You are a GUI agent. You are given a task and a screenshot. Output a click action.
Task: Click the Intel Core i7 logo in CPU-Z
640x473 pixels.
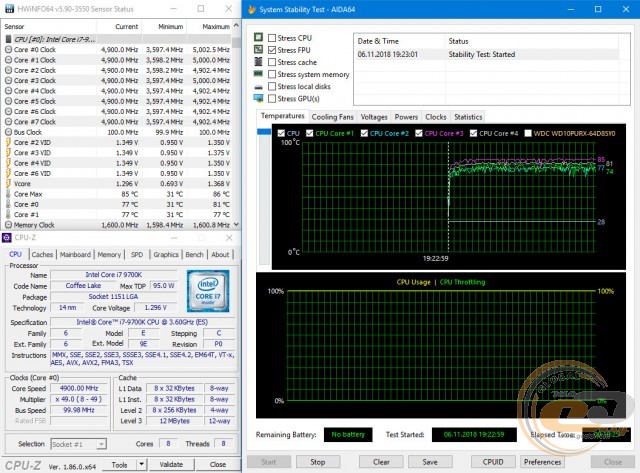pyautogui.click(x=208, y=291)
